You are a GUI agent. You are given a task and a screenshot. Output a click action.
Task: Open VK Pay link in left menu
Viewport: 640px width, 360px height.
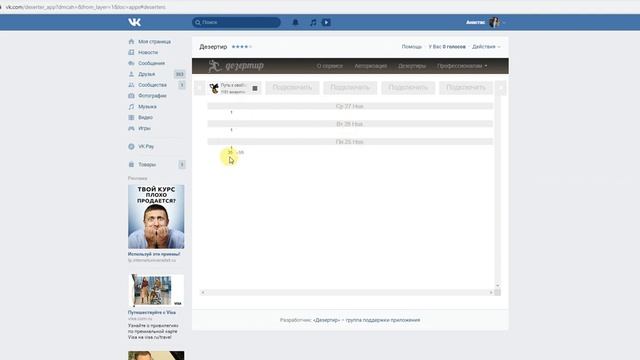click(146, 147)
